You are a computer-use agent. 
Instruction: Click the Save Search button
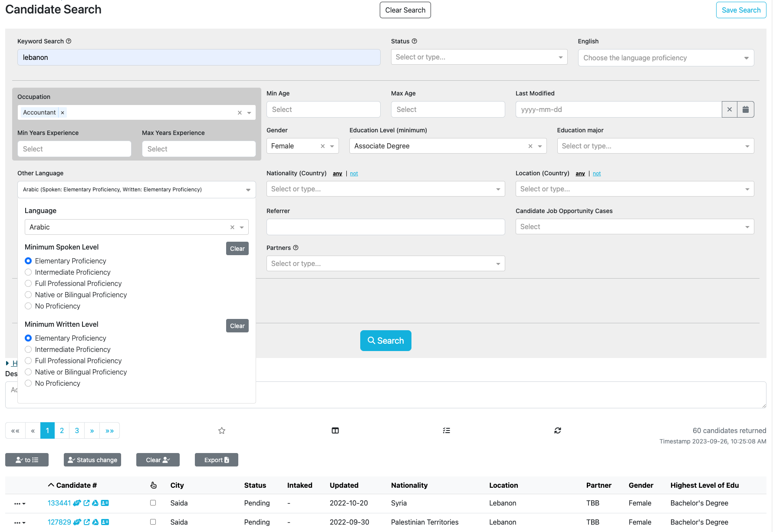point(740,10)
